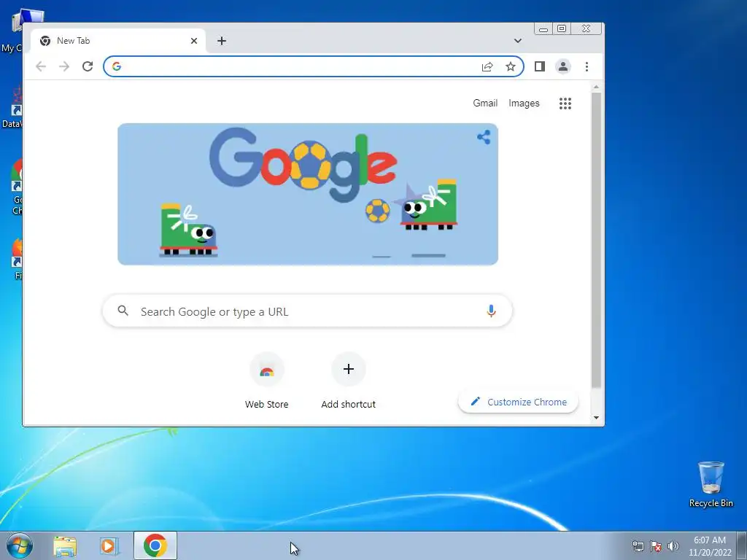This screenshot has height=560, width=747.
Task: Click the magnifier icon in the search box
Action: tap(123, 311)
